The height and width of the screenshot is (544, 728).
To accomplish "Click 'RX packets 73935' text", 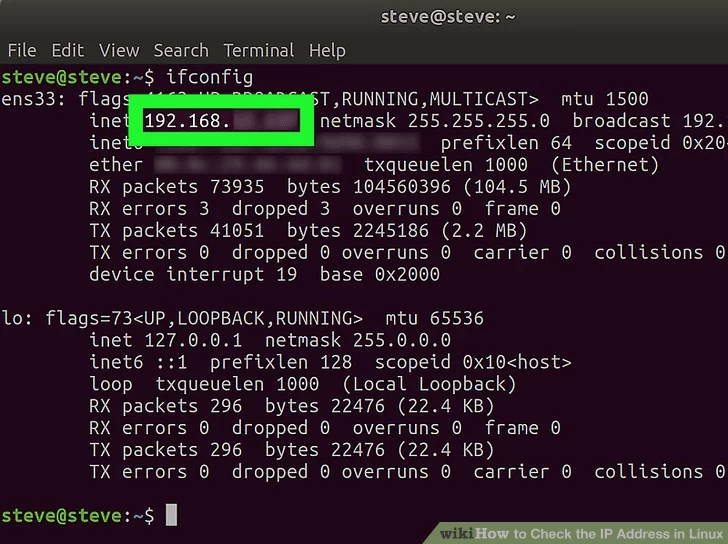I will pyautogui.click(x=176, y=187).
